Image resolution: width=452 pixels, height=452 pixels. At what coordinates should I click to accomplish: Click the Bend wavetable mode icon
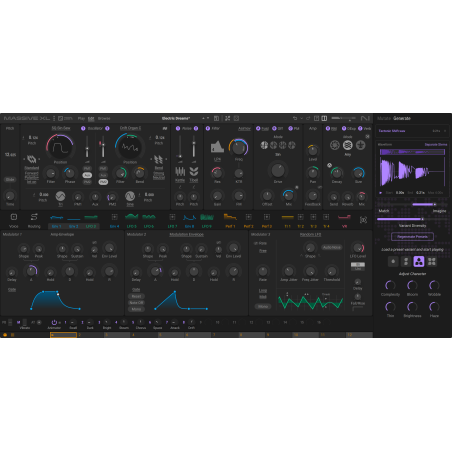[159, 159]
